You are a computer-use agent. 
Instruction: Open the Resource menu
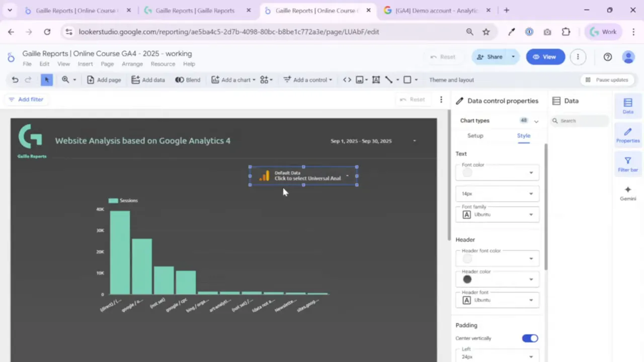[163, 64]
